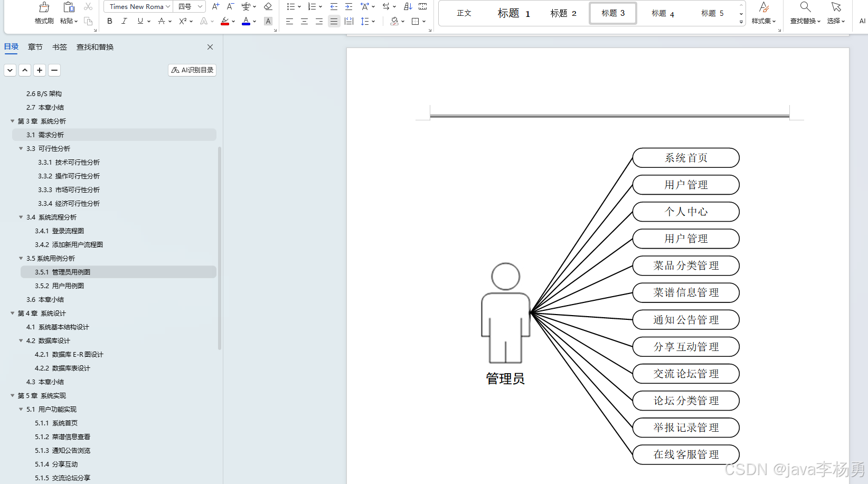The width and height of the screenshot is (868, 484).
Task: Switch to the 书签 tab
Action: coord(60,47)
